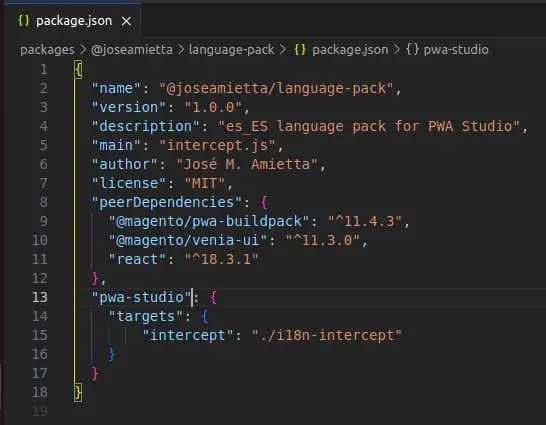Click line number 1 in the gutter
Image resolution: width=546 pixels, height=425 pixels.
44,69
